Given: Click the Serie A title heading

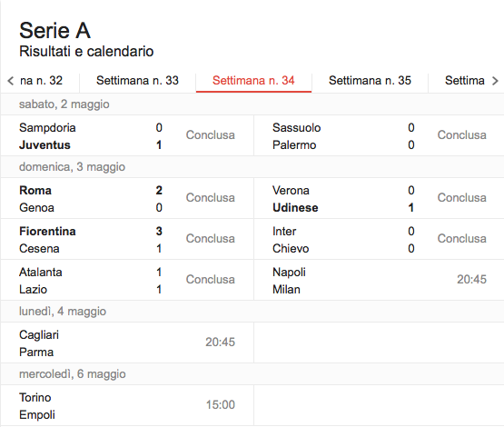Looking at the screenshot, I should coord(55,31).
